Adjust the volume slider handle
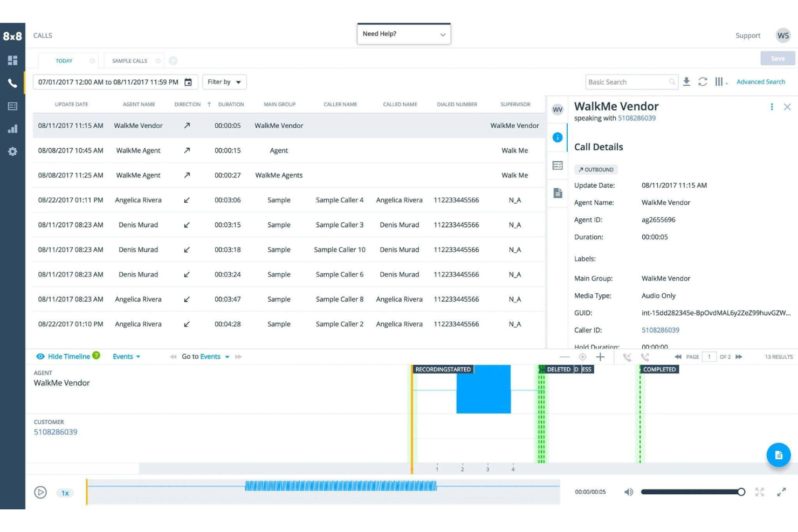798x532 pixels. 741,492
